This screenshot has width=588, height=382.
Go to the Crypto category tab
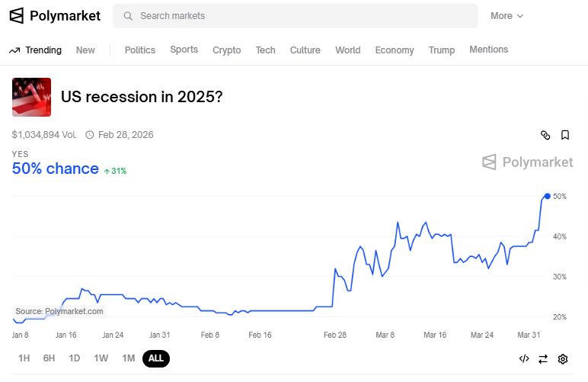pyautogui.click(x=227, y=50)
